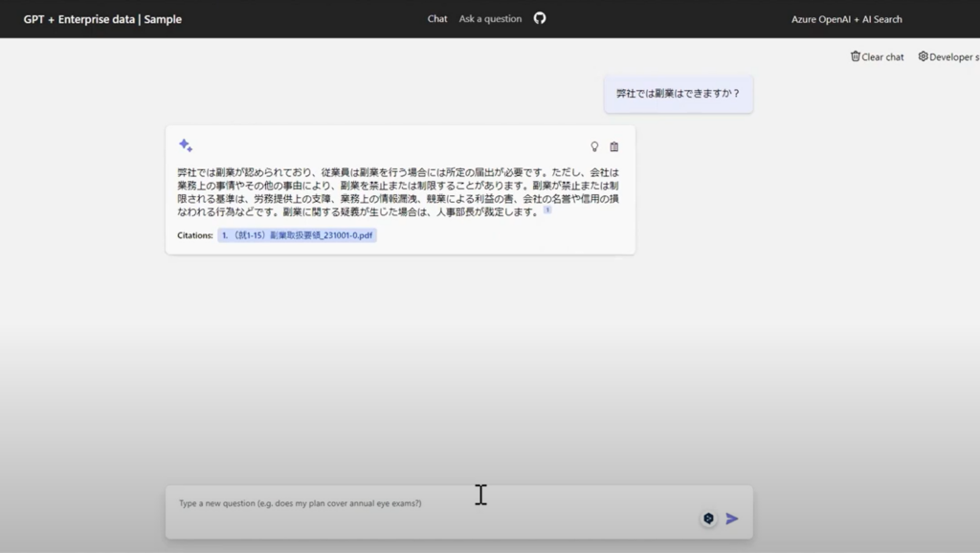Click the Clear chat text label

pos(882,57)
